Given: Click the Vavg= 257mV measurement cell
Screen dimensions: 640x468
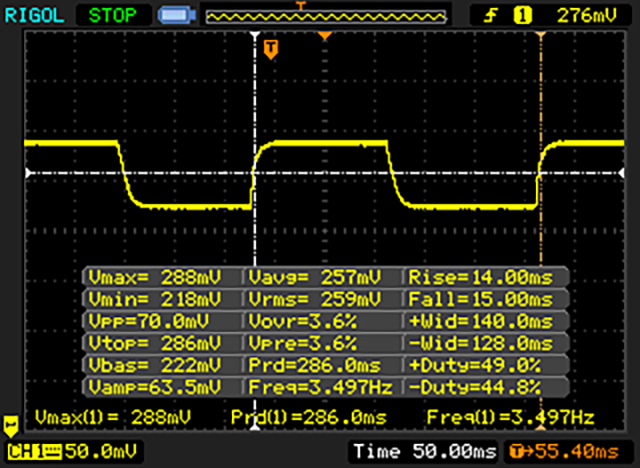Looking at the screenshot, I should 322,277.
